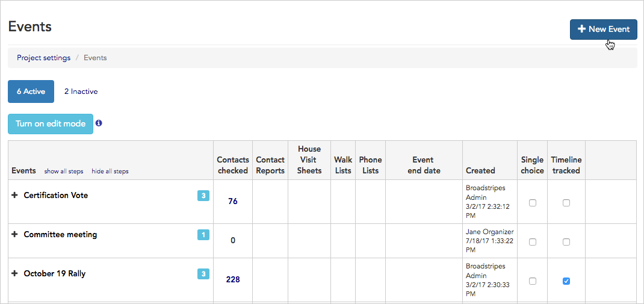
Task: Click Events in the breadcrumb
Action: tap(95, 58)
